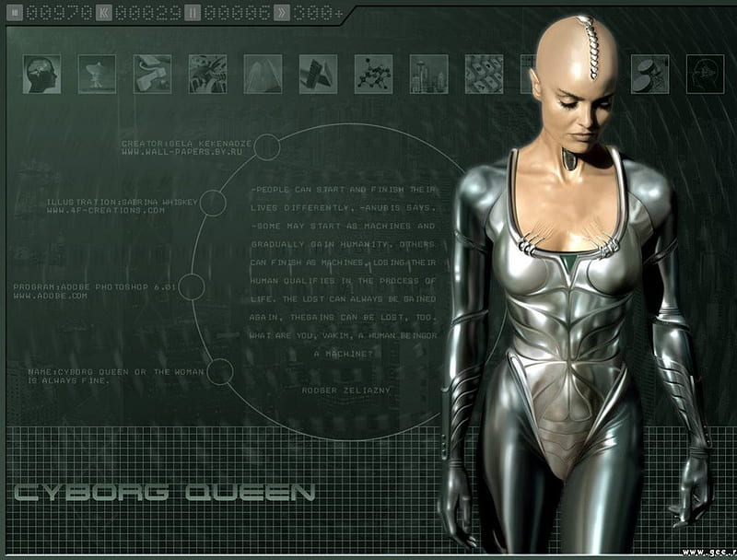Click 'NAME:CYBORG QUEEN OR THE WOMAN' text
Image resolution: width=737 pixels, height=560 pixels.
coord(116,371)
